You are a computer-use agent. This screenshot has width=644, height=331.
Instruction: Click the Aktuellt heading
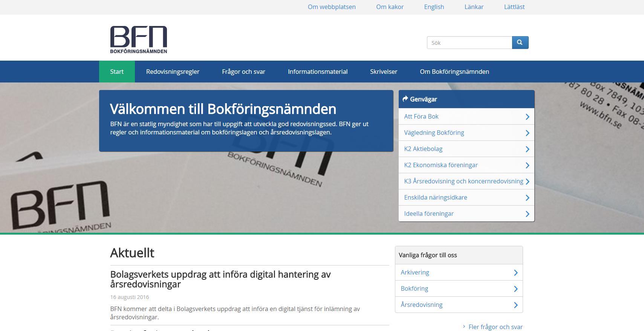pos(132,253)
